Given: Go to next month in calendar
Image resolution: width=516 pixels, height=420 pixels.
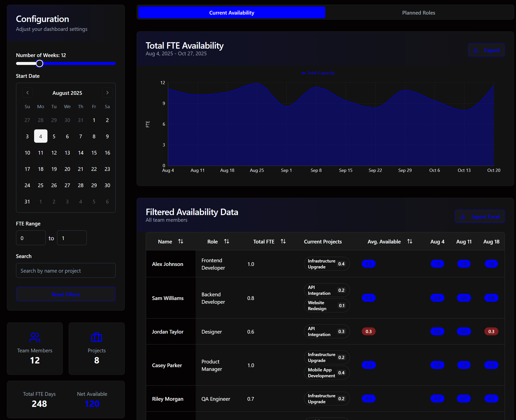Looking at the screenshot, I should [107, 93].
